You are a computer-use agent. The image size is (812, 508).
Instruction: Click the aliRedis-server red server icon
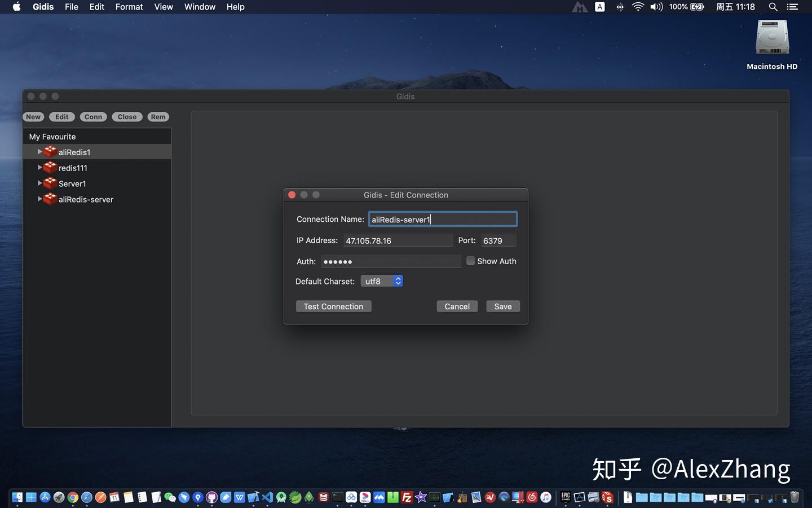(50, 199)
